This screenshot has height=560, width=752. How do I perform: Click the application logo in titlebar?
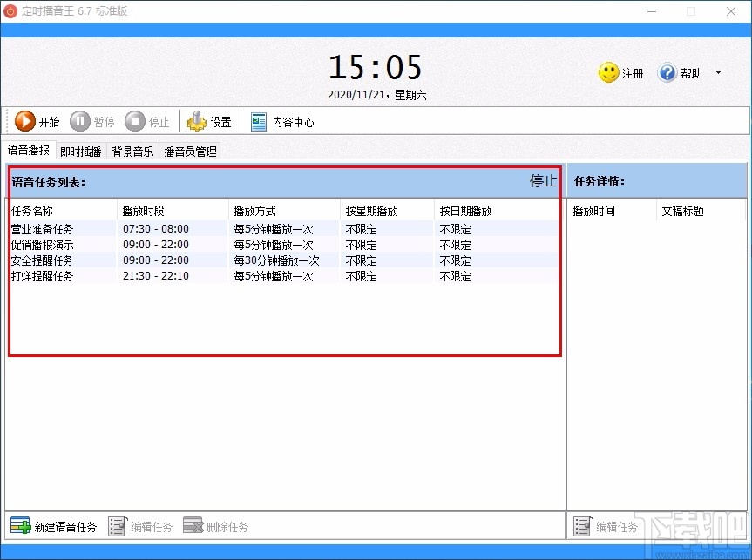coord(11,11)
